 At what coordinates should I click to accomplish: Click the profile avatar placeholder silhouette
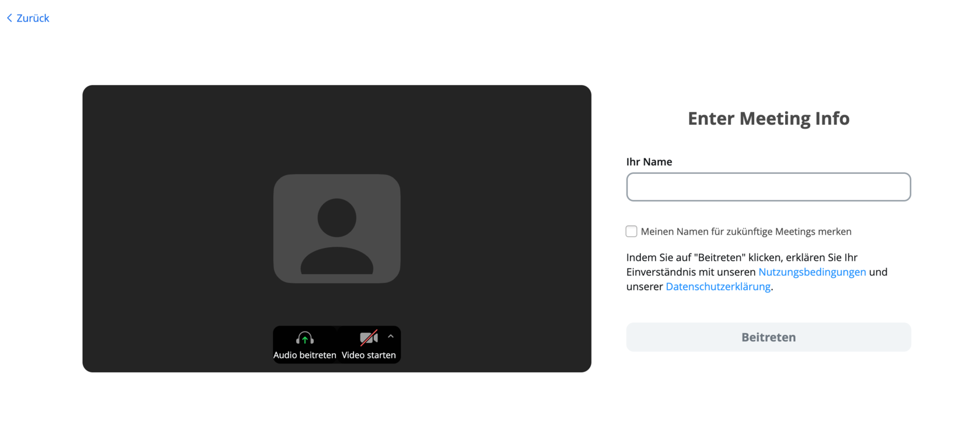pos(337,229)
